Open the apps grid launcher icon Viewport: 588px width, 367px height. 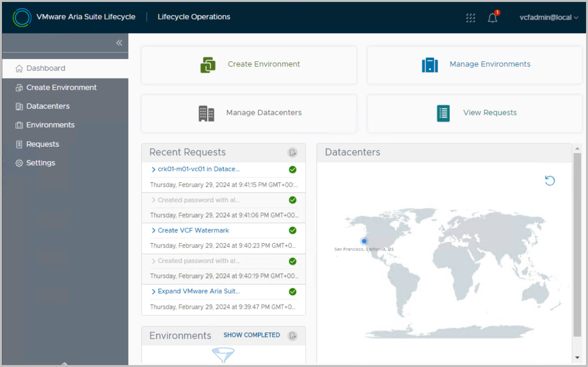(470, 18)
